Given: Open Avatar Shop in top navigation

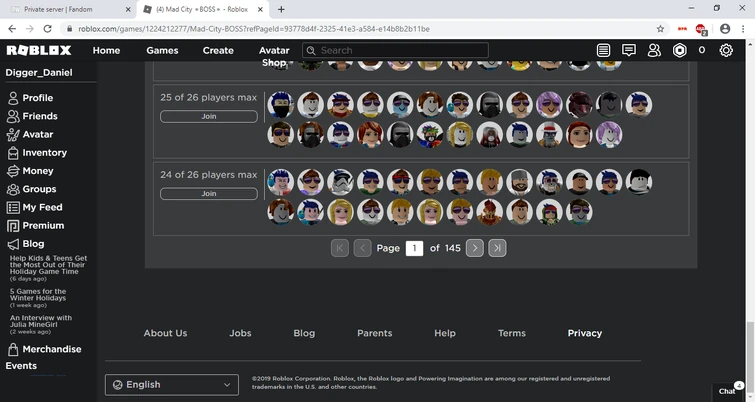Looking at the screenshot, I should pos(274,56).
